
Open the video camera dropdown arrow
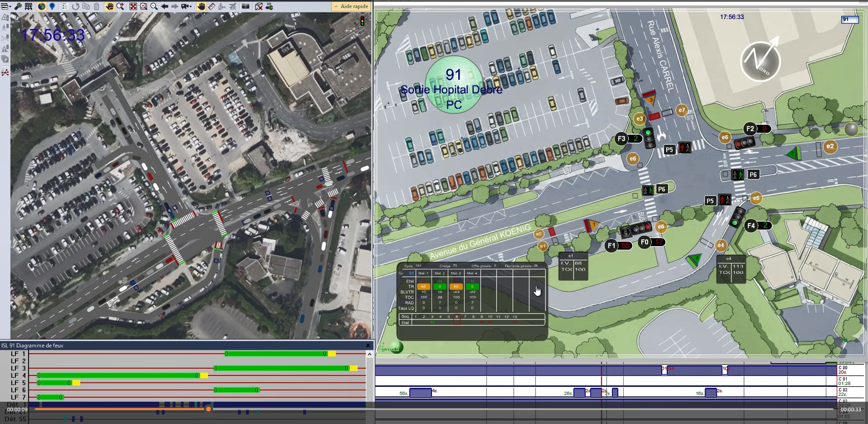coord(191,6)
